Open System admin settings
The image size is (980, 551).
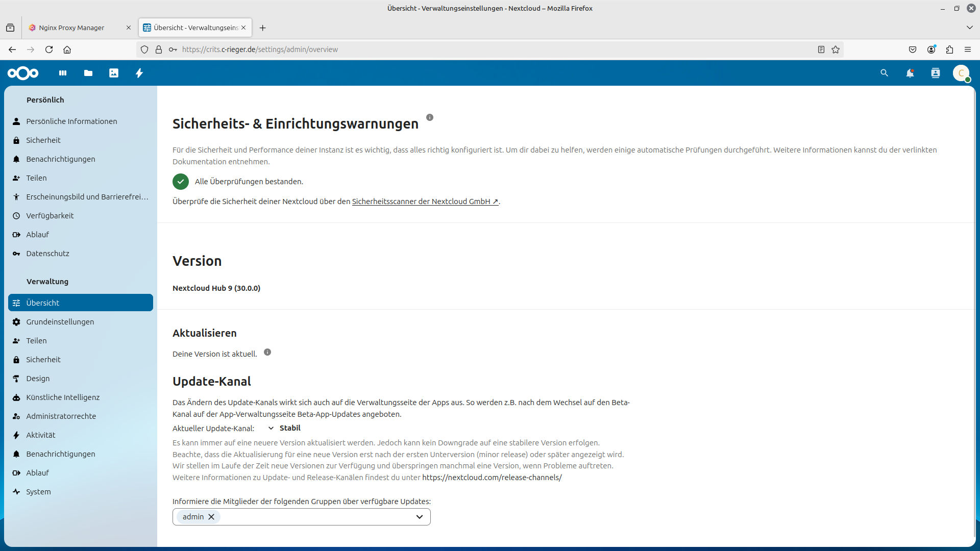click(x=81, y=492)
